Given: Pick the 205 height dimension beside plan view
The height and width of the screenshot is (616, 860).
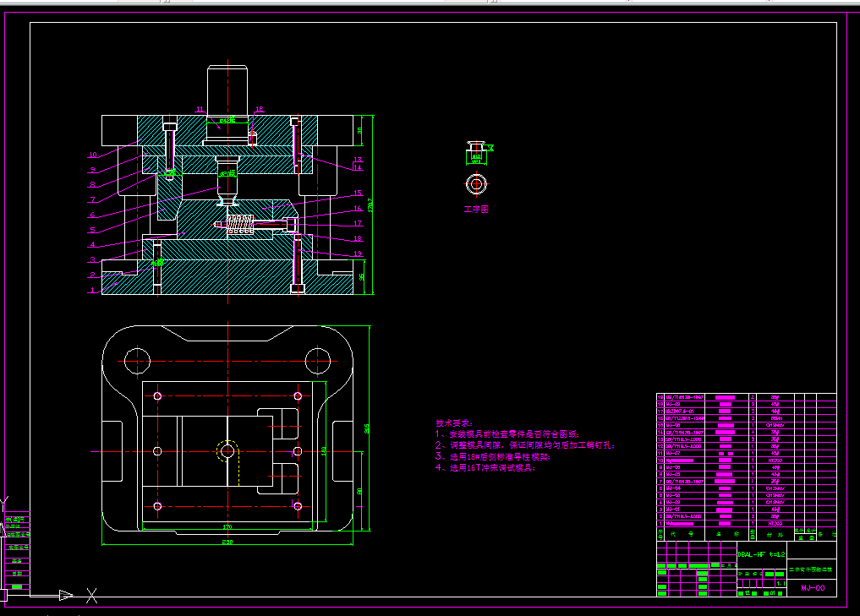Looking at the screenshot, I should point(366,428).
